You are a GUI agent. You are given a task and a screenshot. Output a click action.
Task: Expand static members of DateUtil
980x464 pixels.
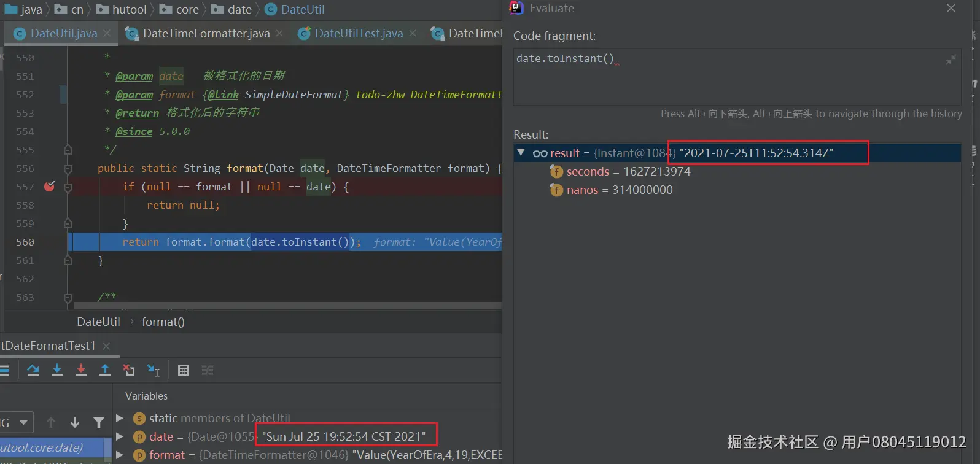[x=120, y=419]
